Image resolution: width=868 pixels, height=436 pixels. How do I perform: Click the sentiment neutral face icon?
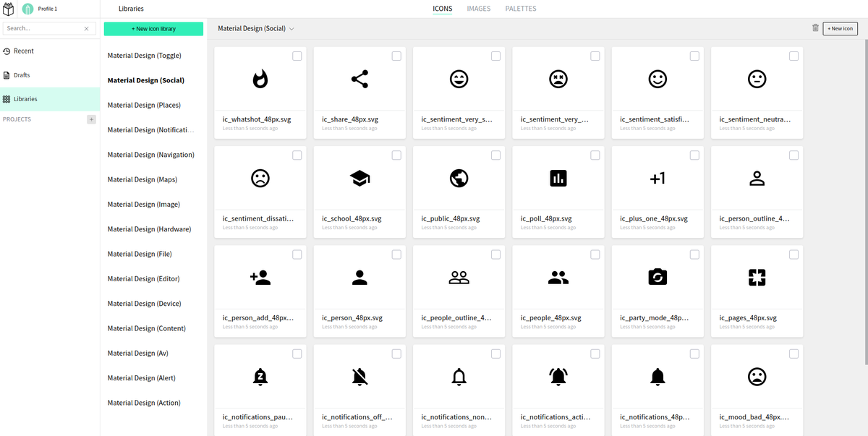pyautogui.click(x=757, y=80)
